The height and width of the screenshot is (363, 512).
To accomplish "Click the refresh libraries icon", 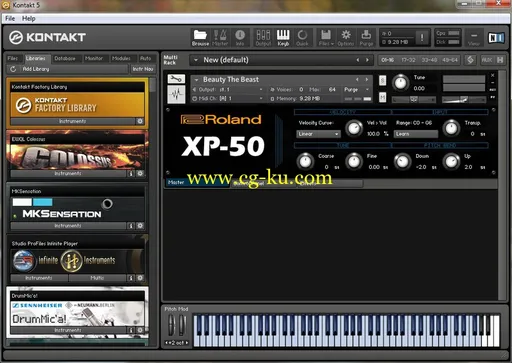I will (13, 69).
